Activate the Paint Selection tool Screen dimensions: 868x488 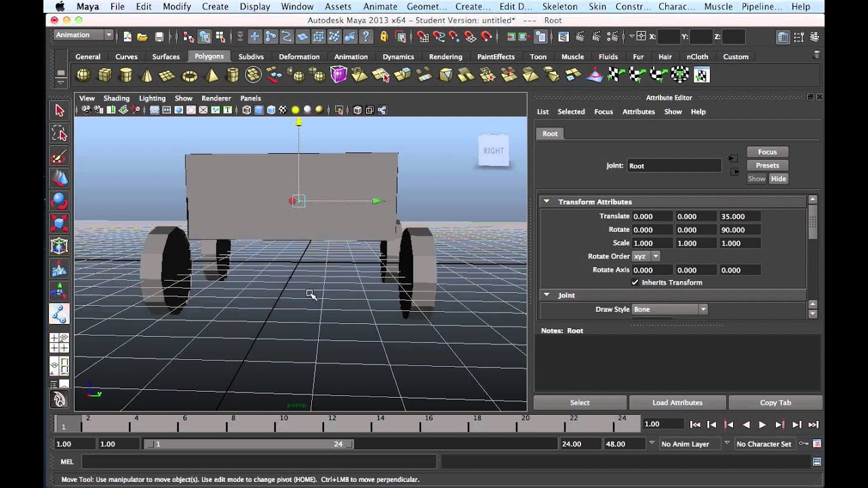tap(59, 157)
